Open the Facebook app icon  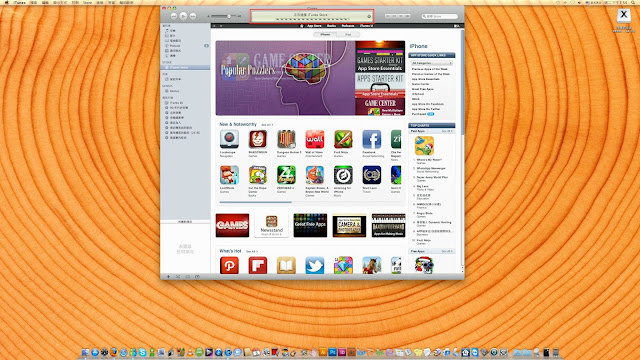[x=371, y=139]
